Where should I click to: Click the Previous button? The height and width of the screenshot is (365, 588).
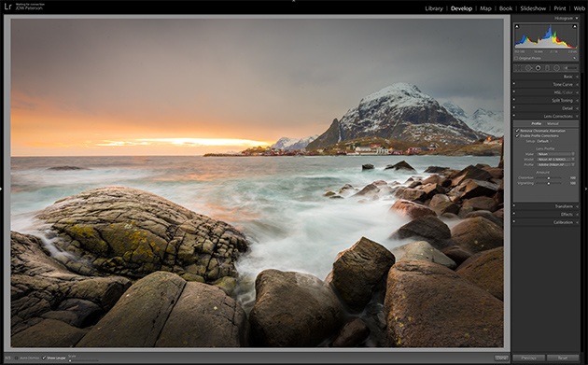528,358
